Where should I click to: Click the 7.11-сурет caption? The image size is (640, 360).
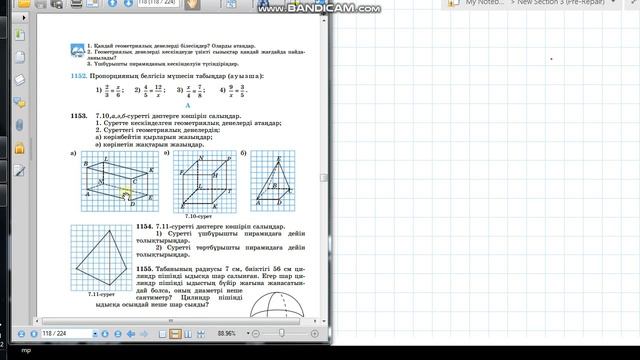(x=101, y=294)
